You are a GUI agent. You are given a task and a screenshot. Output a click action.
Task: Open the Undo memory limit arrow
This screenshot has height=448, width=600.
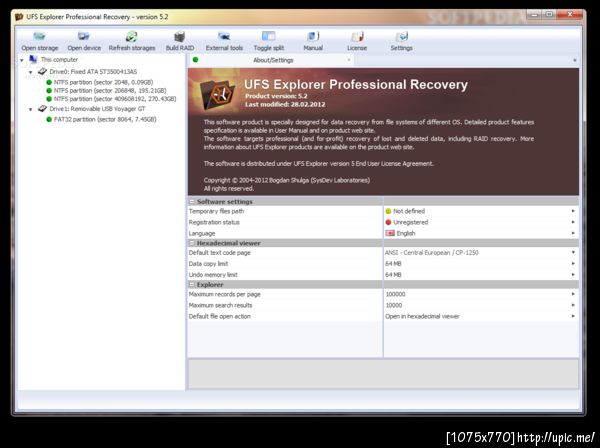pyautogui.click(x=573, y=275)
